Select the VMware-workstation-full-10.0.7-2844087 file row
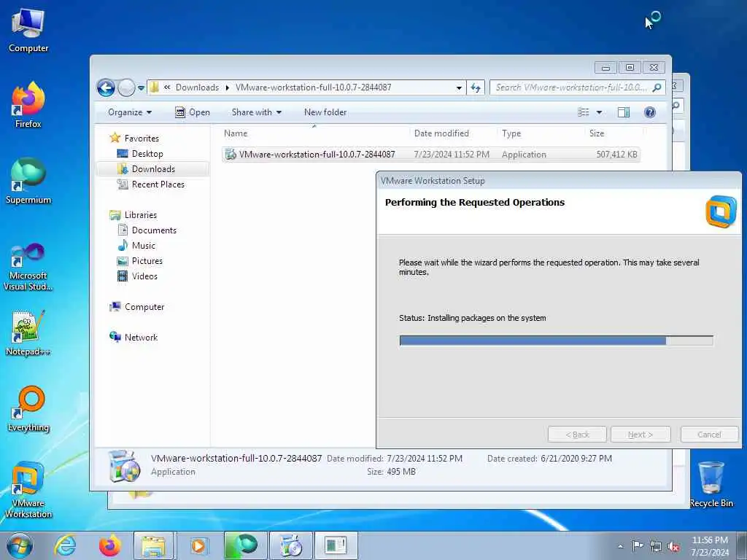The height and width of the screenshot is (560, 747). pyautogui.click(x=430, y=155)
